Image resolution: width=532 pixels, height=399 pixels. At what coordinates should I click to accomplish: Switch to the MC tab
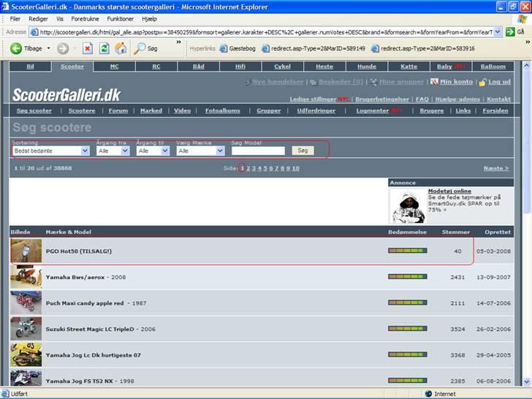[114, 66]
